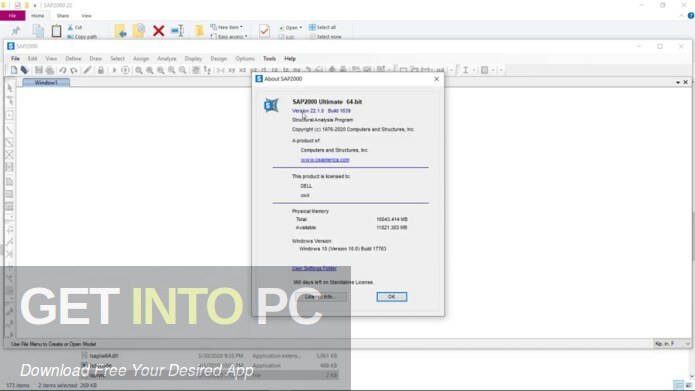Select the X-shaped bracing tool in left sidebar

(x=10, y=155)
